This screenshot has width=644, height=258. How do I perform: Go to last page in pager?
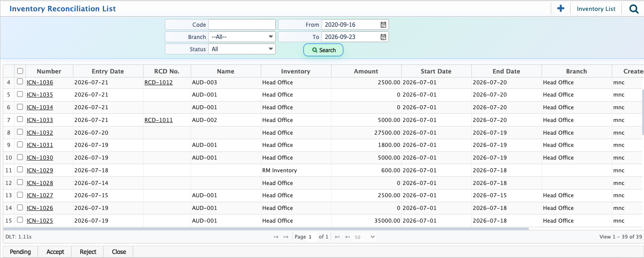347,237
